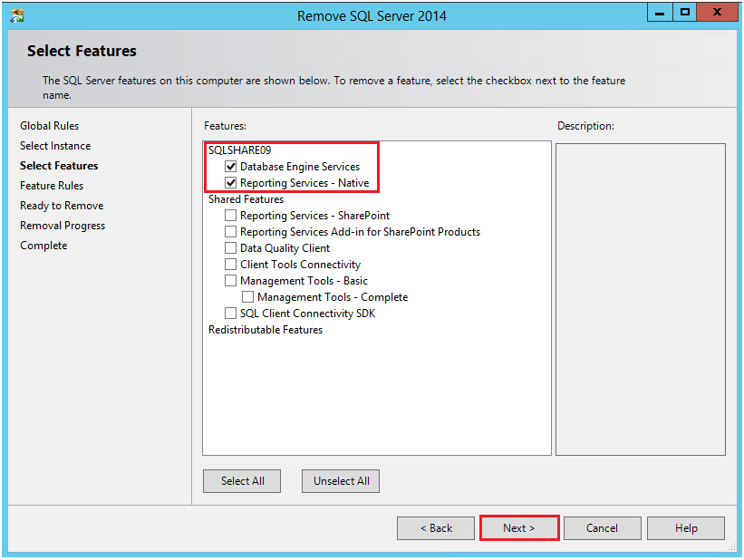
Task: Click the Database Engine Services label
Action: pos(300,167)
